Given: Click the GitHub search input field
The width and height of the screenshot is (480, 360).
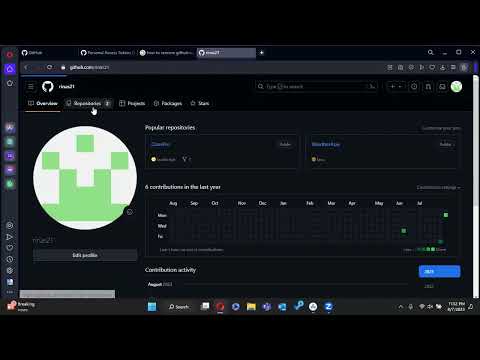Looking at the screenshot, I should (317, 87).
